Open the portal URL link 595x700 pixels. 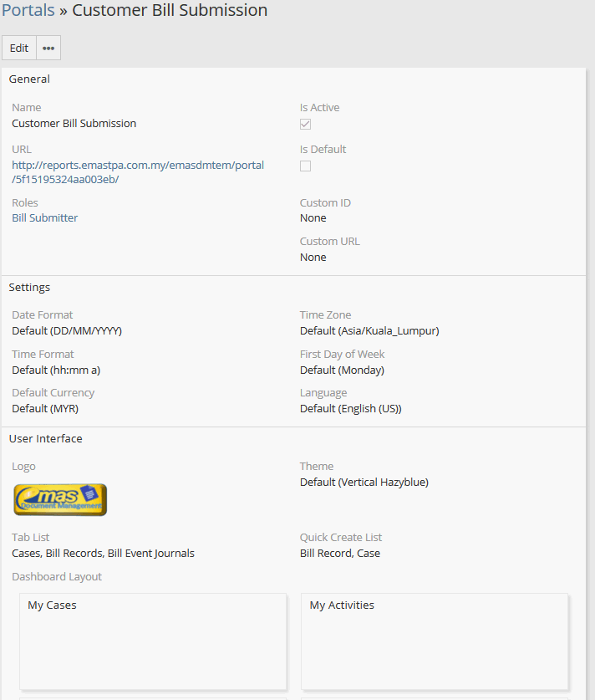click(138, 172)
